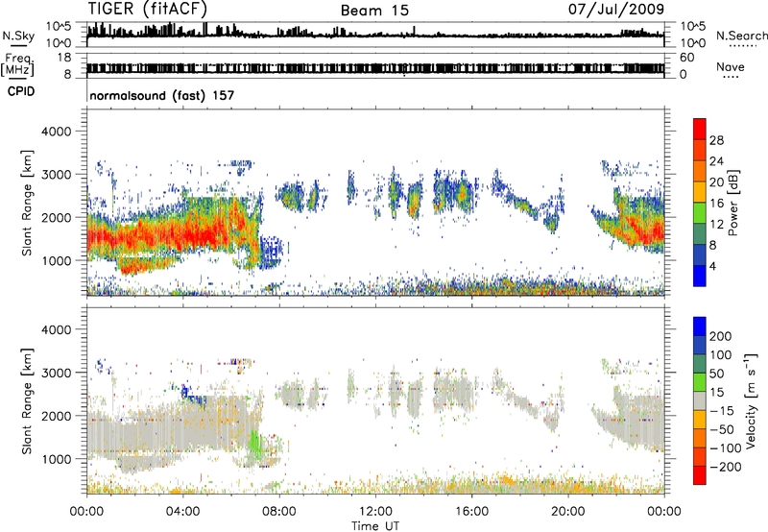Click the 'Beam 15' label
The image size is (768, 532).
(374, 11)
